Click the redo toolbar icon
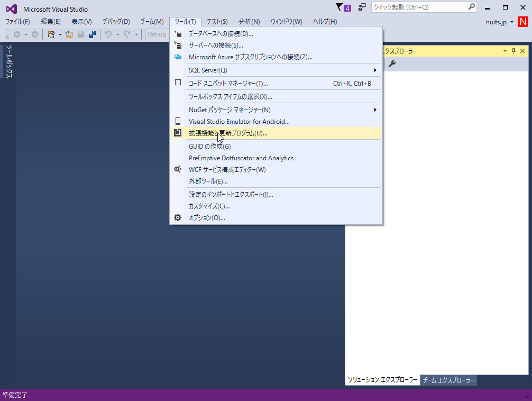Viewport: 532px width, 401px height. click(x=127, y=34)
